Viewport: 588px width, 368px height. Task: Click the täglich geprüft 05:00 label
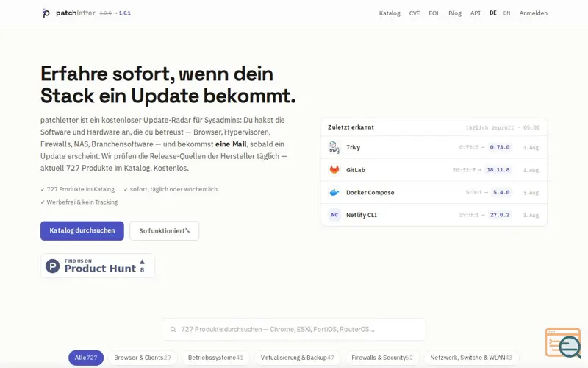coord(503,127)
